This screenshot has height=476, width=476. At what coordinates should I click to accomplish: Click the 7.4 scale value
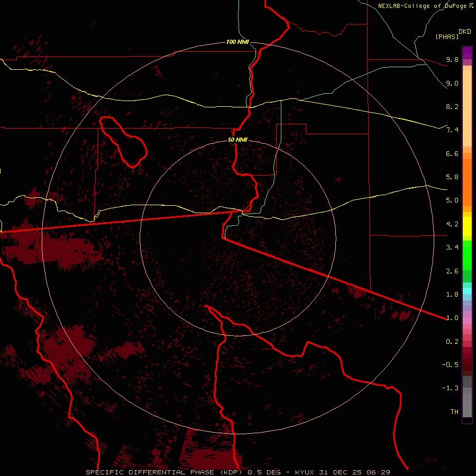pyautogui.click(x=452, y=130)
